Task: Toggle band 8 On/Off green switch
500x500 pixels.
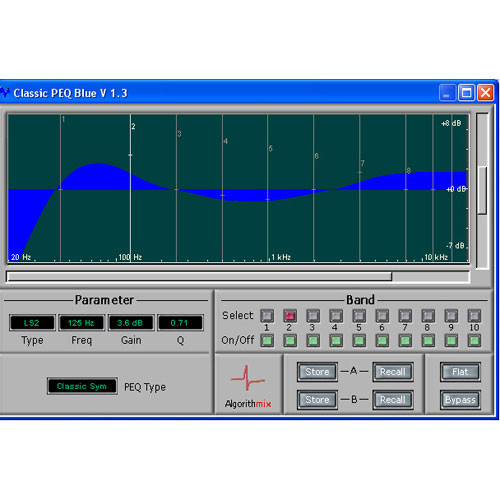Action: pos(428,341)
